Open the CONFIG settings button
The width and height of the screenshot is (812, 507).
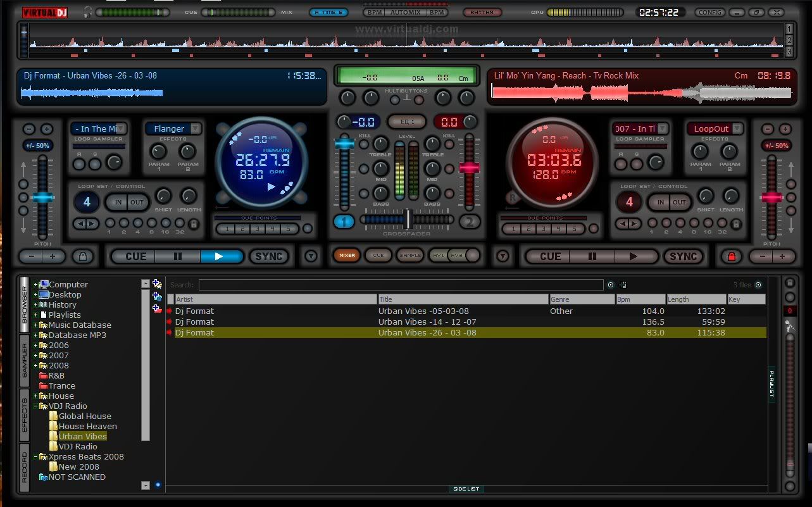click(x=710, y=12)
